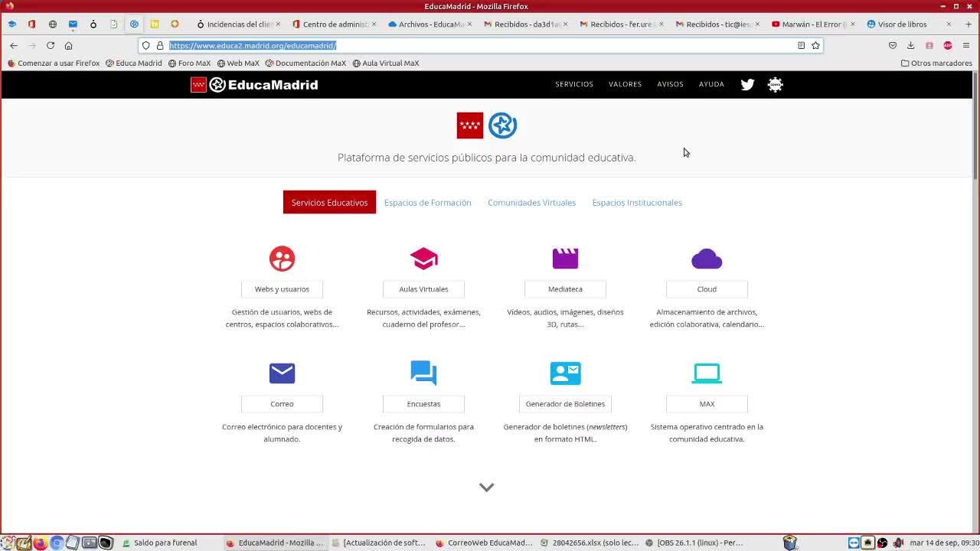
Task: Click the page vertical scrollbar
Action: 975,126
